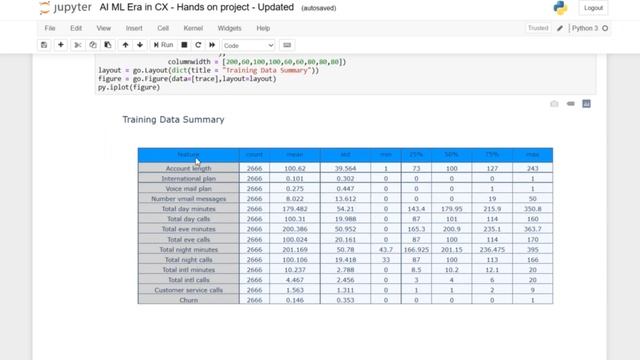Select the Voice mail plan row label
This screenshot has height=360, width=640.
click(x=189, y=189)
